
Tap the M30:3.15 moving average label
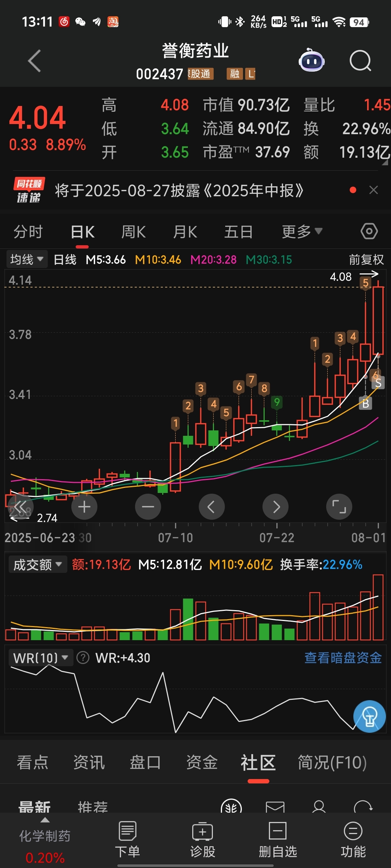pos(269,259)
